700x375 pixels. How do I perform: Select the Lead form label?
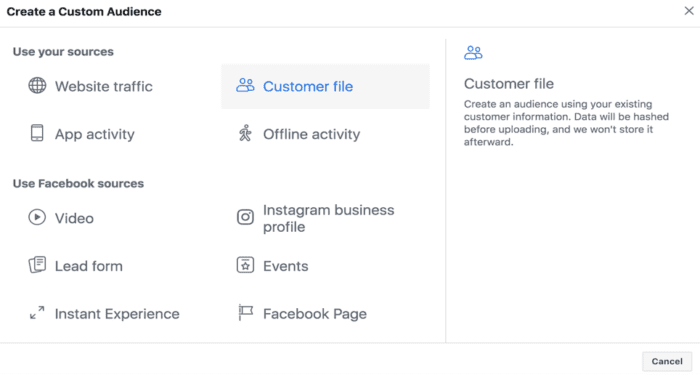coord(88,266)
